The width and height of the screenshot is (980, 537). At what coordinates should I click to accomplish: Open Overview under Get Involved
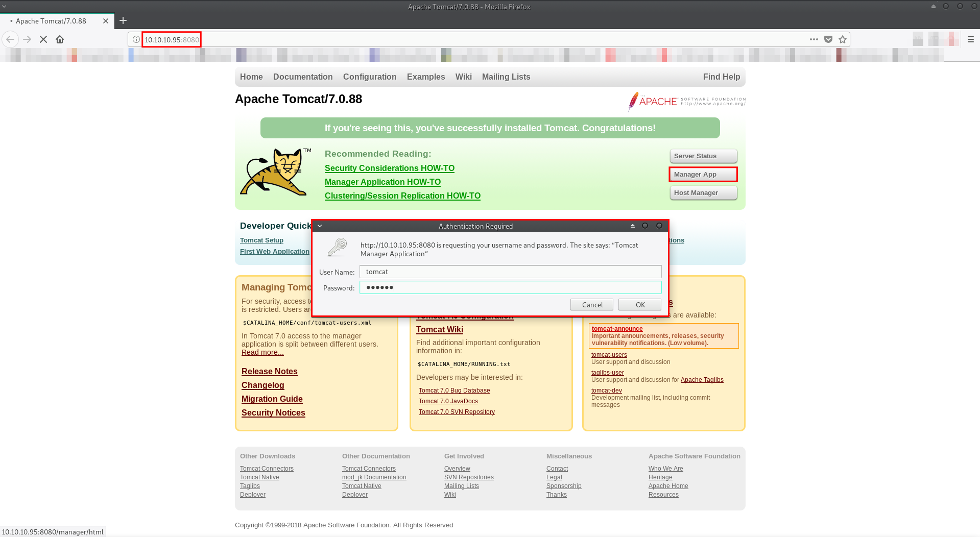tap(457, 469)
